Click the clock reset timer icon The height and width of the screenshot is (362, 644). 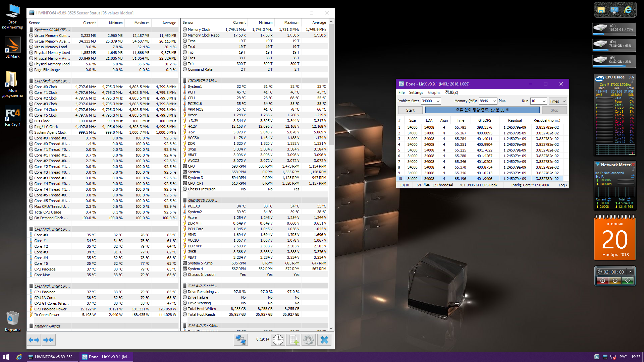278,340
